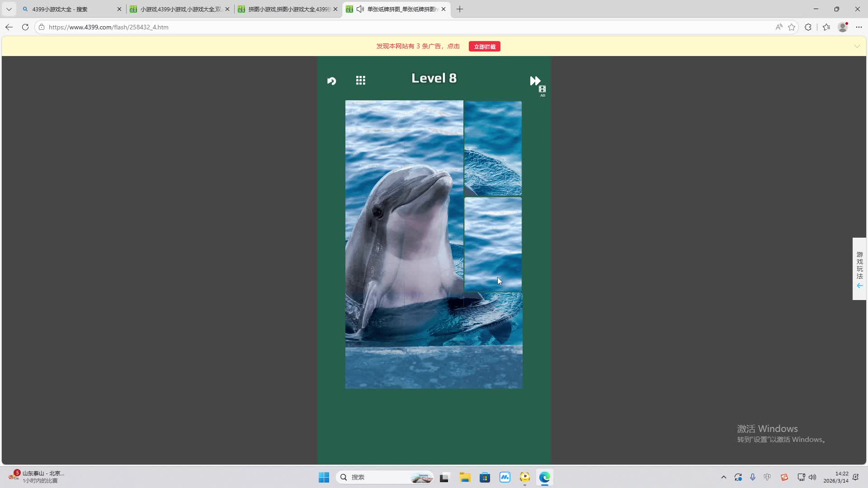The height and width of the screenshot is (488, 868).
Task: Open Windows Start menu
Action: click(x=324, y=477)
